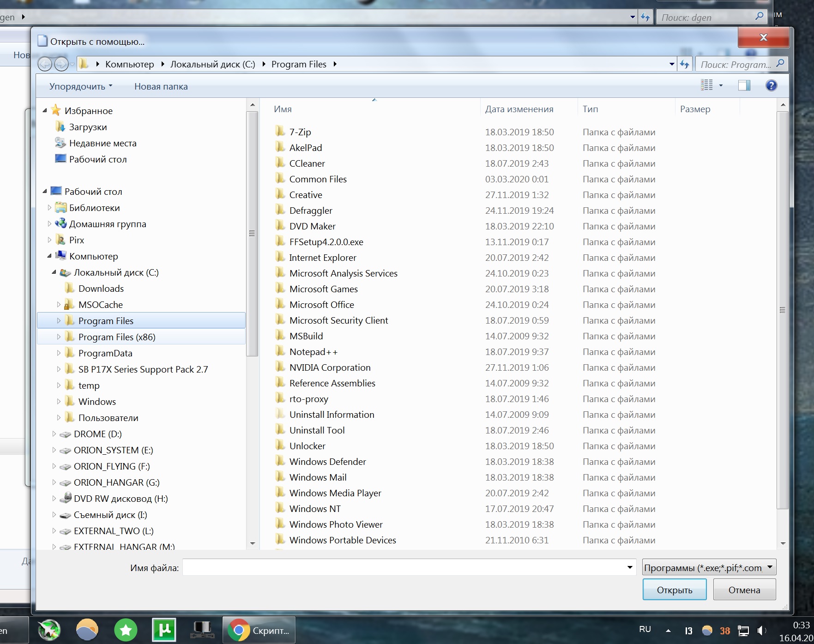Click the file list vertical scrollbar thumb

[x=783, y=310]
